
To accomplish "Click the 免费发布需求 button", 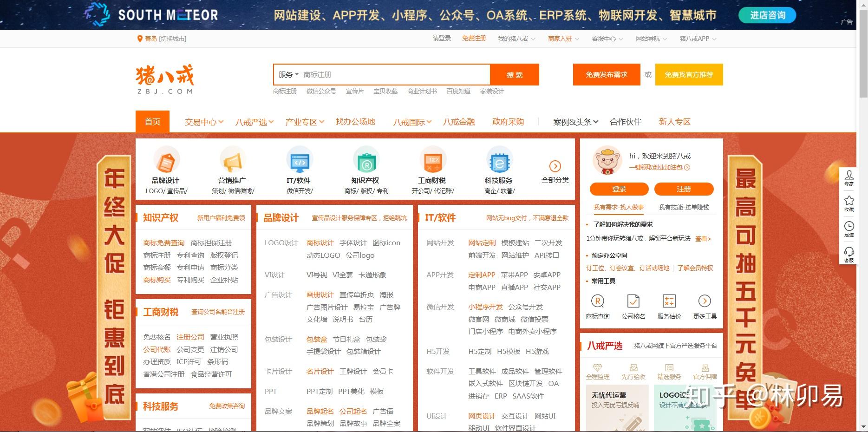I will point(607,74).
